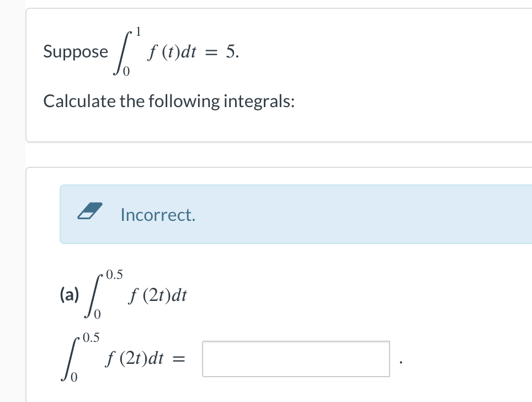Click the Suppose problem statement text
The image size is (532, 402).
[76, 52]
